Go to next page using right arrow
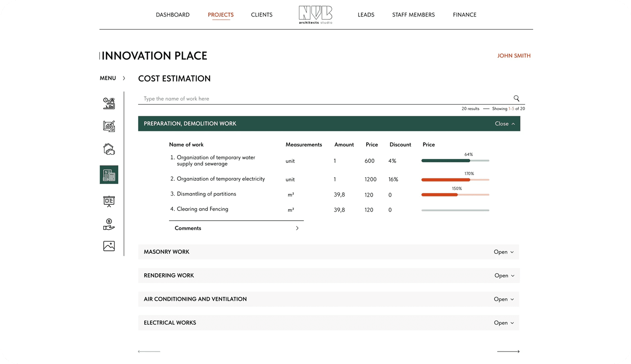Screen dimensions: 631x364 [x=508, y=351]
